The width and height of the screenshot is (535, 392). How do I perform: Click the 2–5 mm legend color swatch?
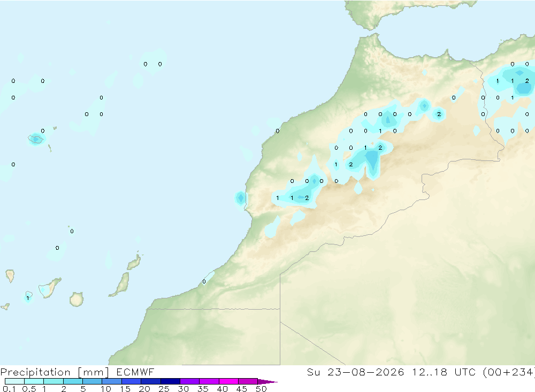click(73, 381)
